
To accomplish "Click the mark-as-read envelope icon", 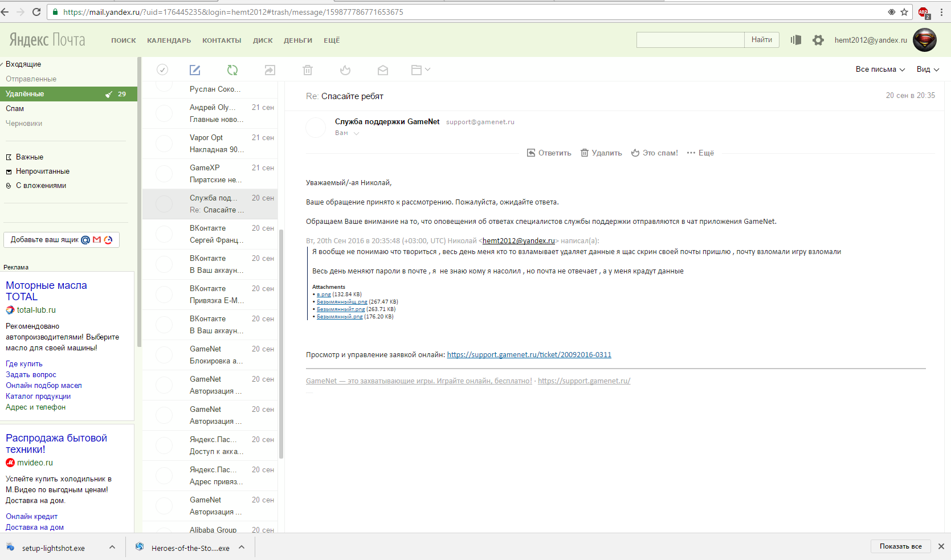I will [383, 70].
